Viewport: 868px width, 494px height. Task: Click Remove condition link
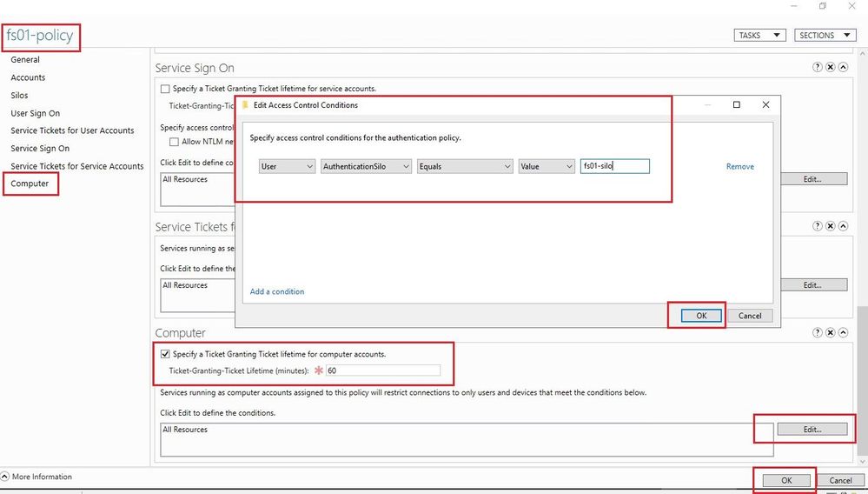point(740,166)
